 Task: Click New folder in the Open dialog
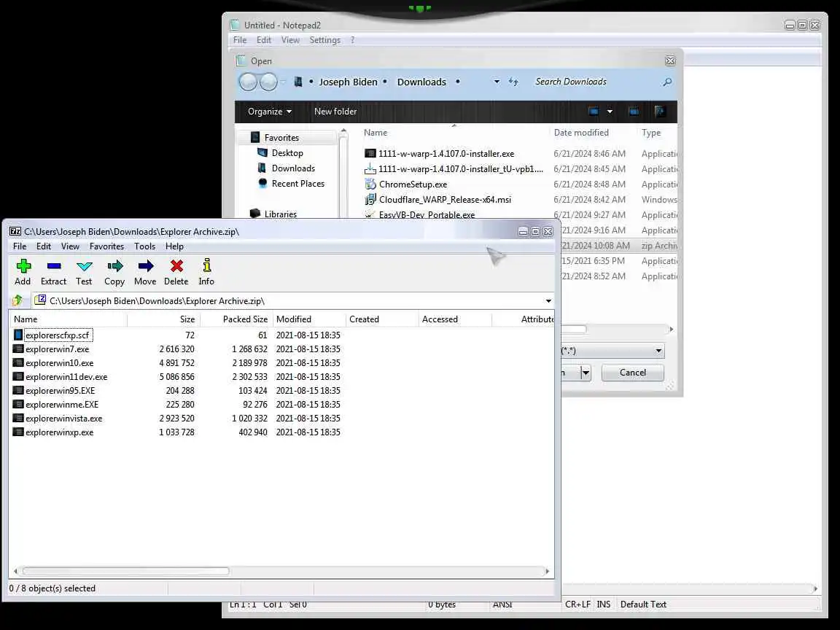pyautogui.click(x=335, y=112)
